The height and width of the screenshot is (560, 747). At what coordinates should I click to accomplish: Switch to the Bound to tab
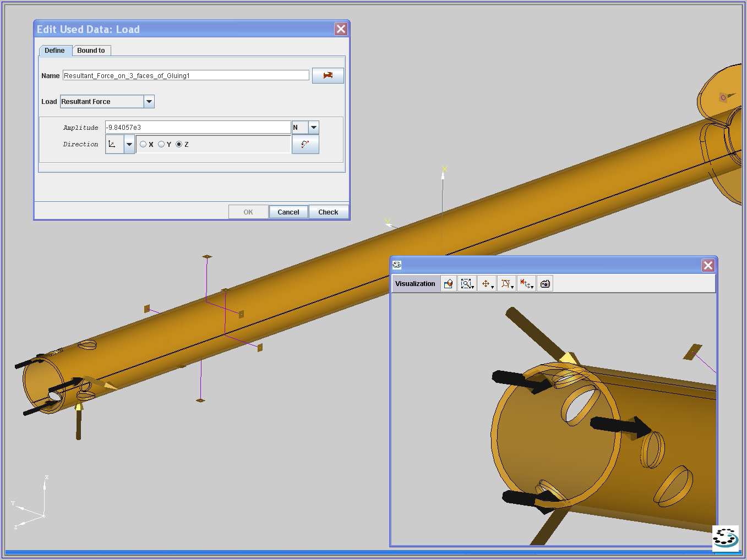(91, 51)
